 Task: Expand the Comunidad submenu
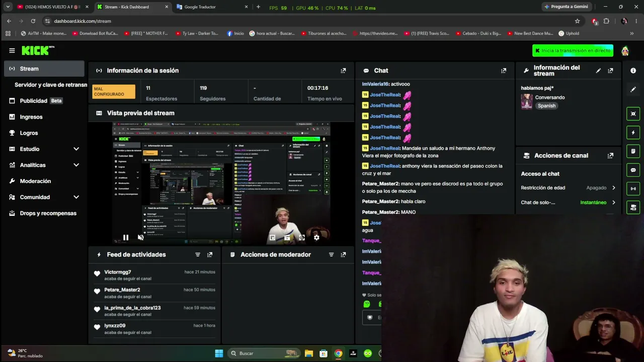click(x=76, y=198)
